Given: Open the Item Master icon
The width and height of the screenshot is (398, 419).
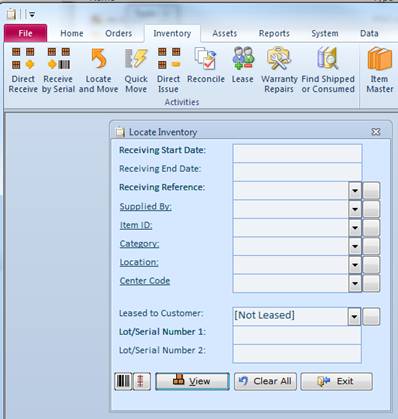Looking at the screenshot, I should [x=380, y=70].
